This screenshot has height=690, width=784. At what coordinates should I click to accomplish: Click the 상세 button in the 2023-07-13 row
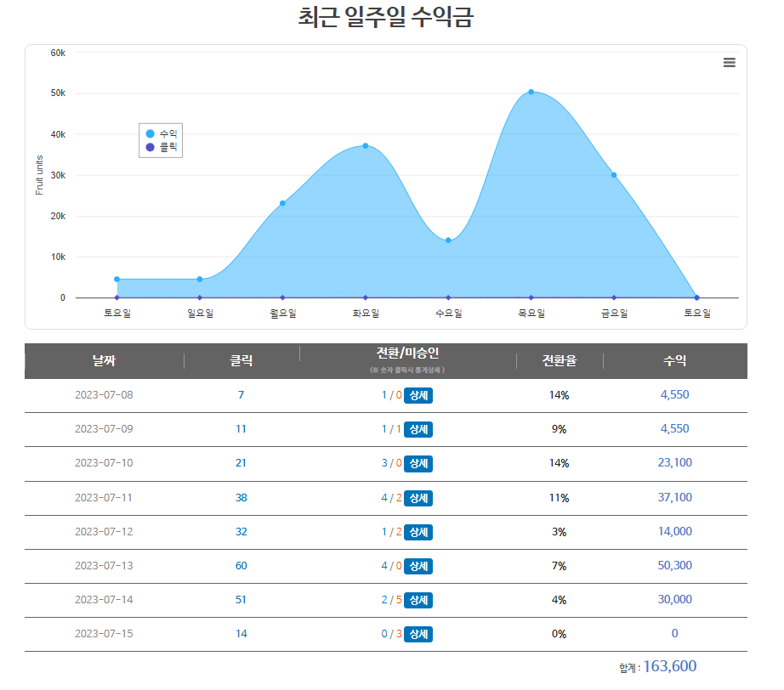click(418, 565)
